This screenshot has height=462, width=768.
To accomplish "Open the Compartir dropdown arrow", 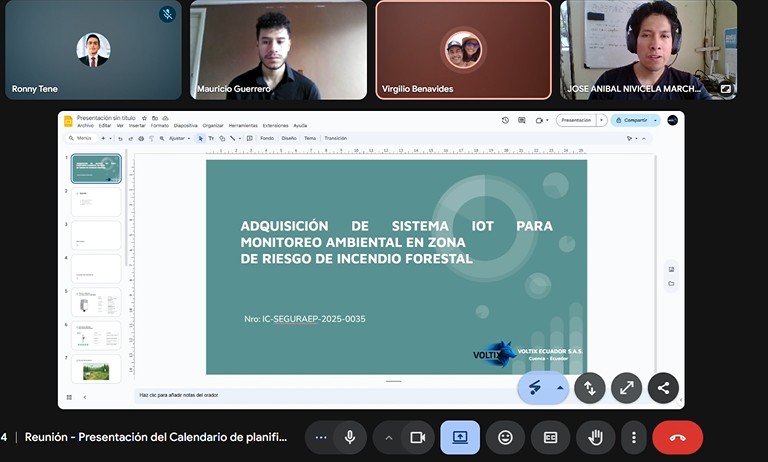I will click(655, 120).
